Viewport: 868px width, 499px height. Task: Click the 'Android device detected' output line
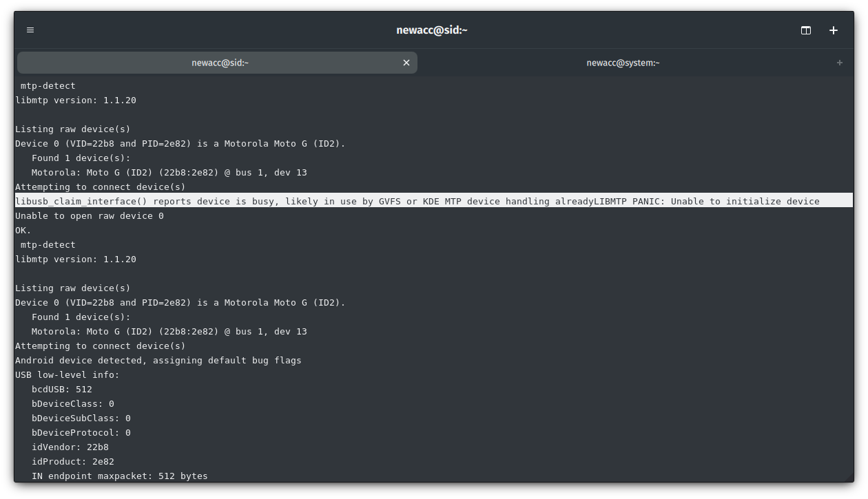click(158, 360)
